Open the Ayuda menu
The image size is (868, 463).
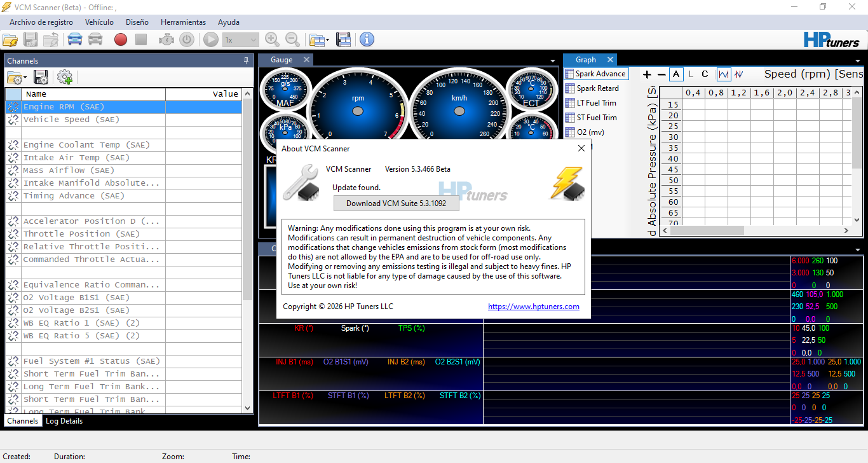pyautogui.click(x=229, y=22)
